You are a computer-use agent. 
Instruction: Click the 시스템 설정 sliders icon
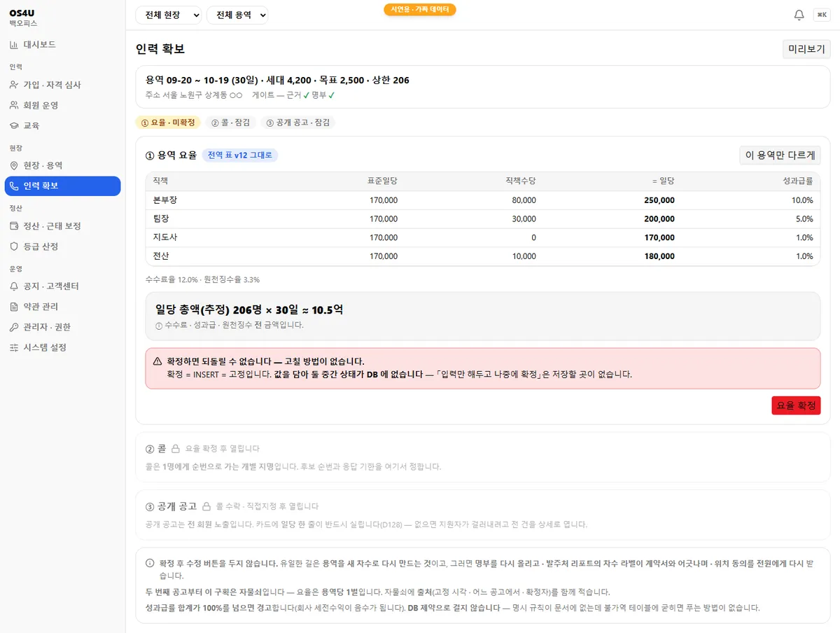[14, 347]
